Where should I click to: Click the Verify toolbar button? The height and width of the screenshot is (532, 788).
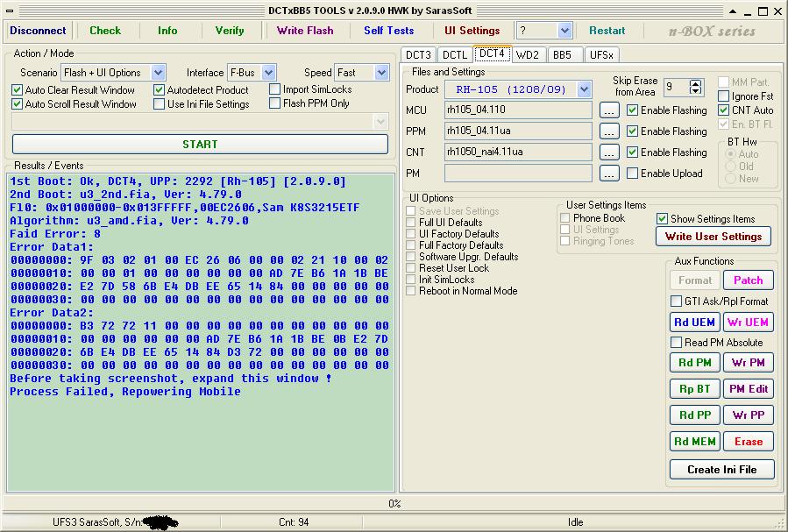tap(230, 31)
